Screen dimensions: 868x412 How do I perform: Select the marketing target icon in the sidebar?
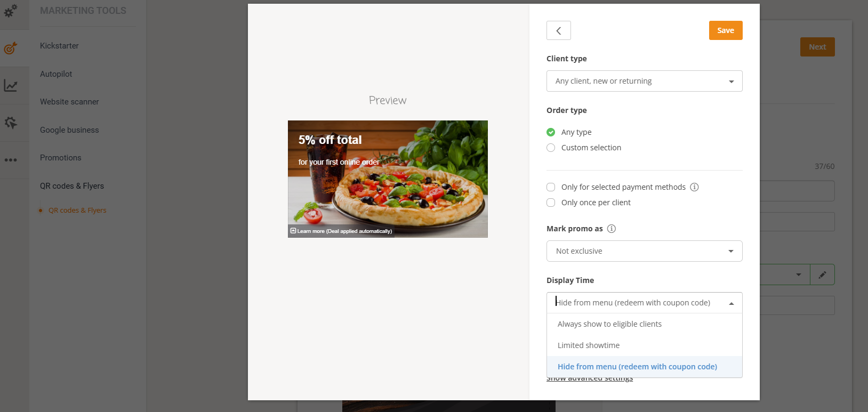click(11, 49)
